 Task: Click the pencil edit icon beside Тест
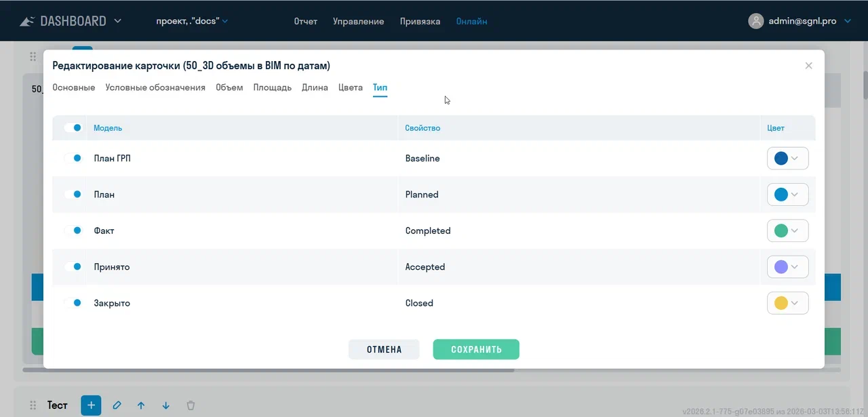pos(117,405)
